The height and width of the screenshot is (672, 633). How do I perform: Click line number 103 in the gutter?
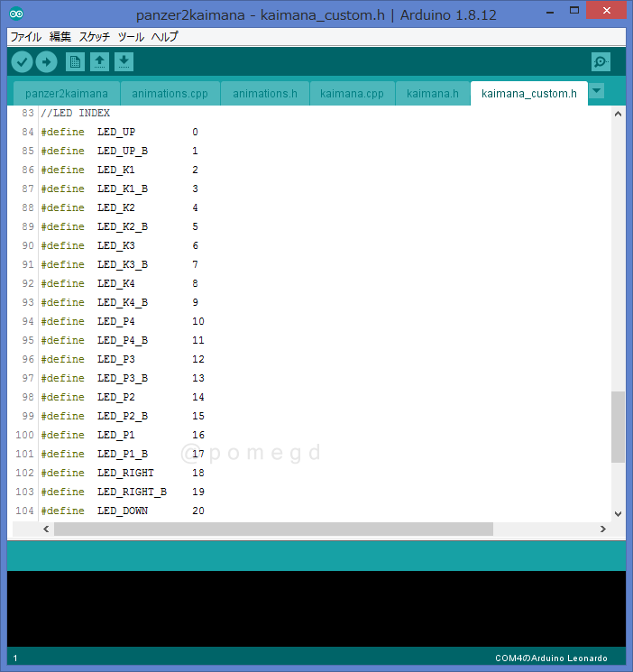(x=24, y=492)
